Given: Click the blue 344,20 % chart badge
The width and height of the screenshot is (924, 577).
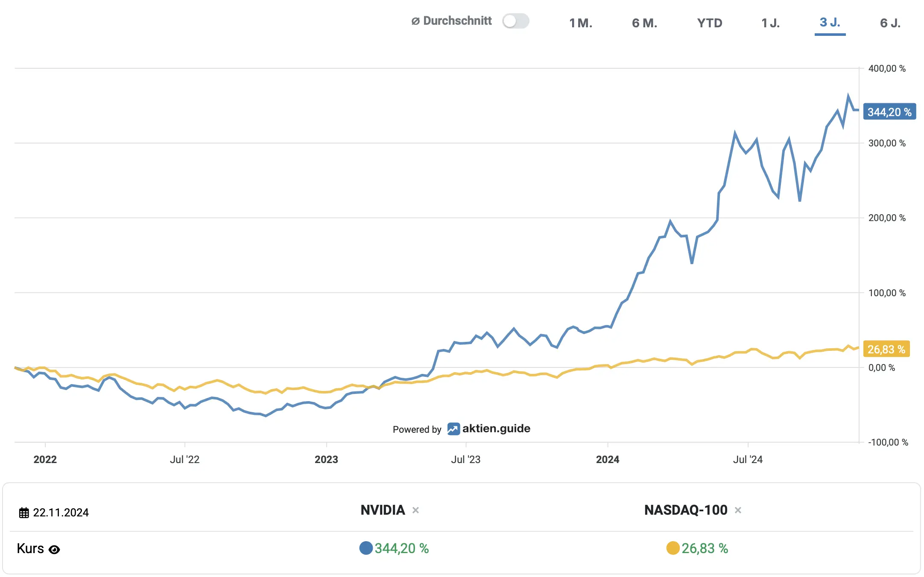Looking at the screenshot, I should click(889, 112).
